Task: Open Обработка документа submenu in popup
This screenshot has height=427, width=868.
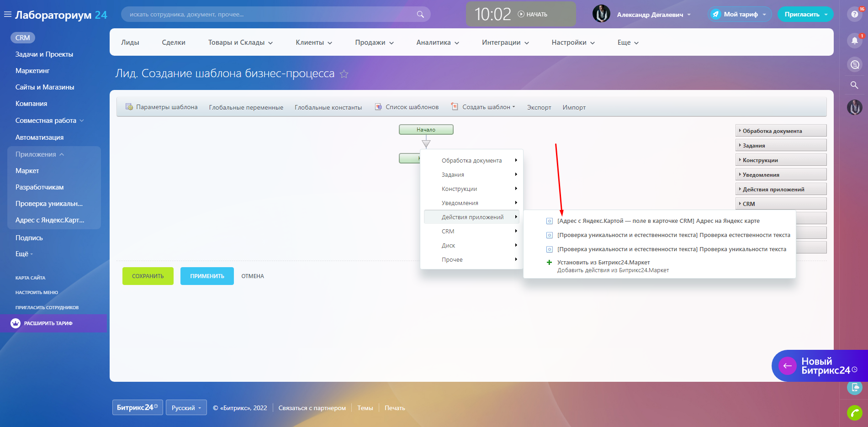Action: coord(471,160)
